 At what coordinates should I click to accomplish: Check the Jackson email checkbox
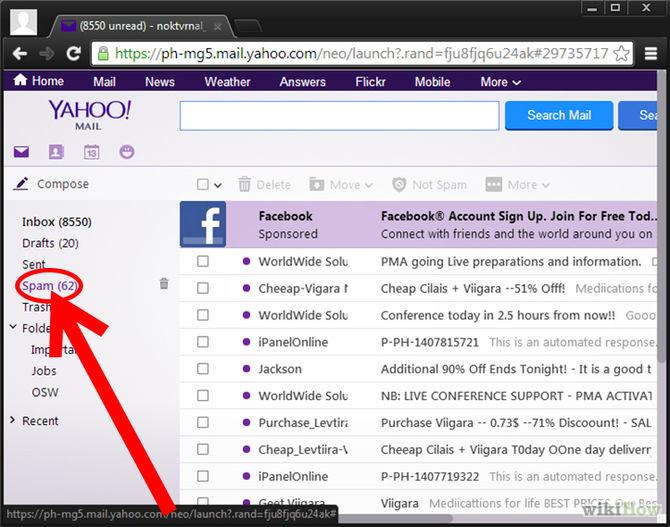point(203,368)
